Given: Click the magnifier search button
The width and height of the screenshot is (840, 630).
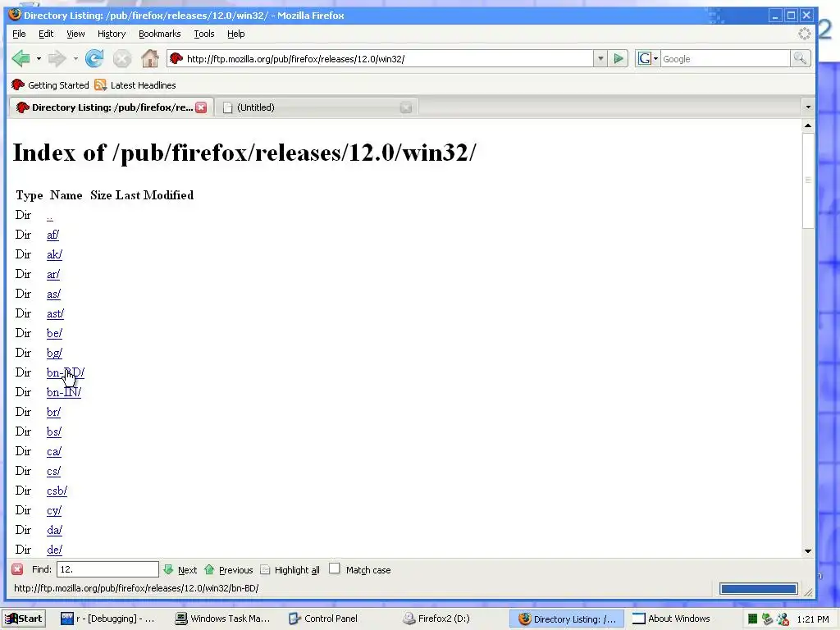Looking at the screenshot, I should pos(800,58).
